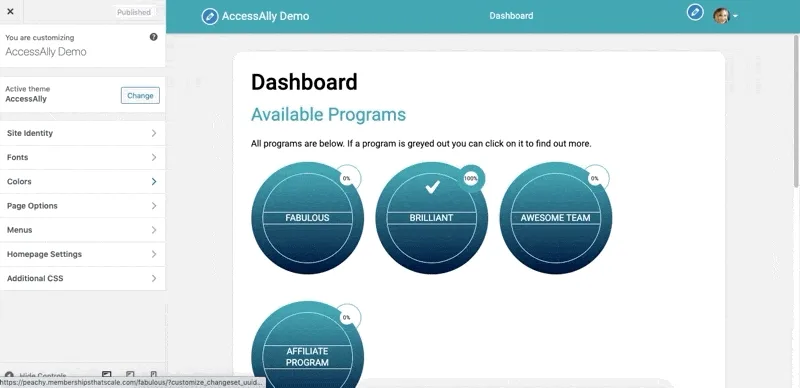Click the AccessAlly Demo site title in the header

(x=265, y=16)
